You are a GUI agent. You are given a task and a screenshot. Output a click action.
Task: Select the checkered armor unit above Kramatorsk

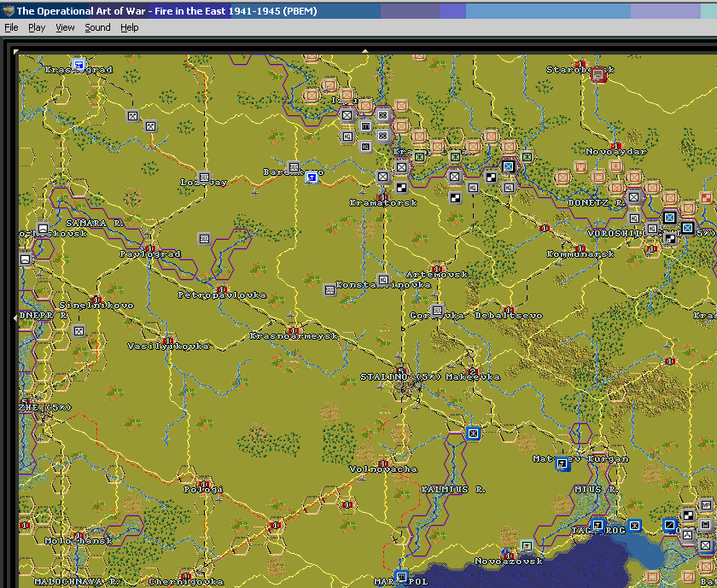click(x=401, y=188)
